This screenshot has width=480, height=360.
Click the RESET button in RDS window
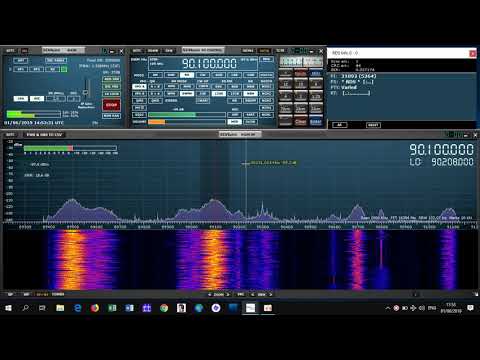(373, 125)
